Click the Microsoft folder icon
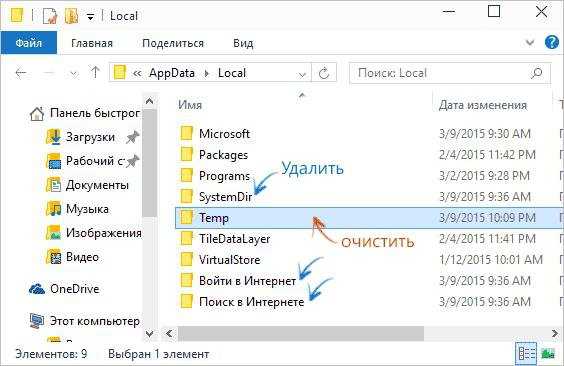 click(186, 133)
